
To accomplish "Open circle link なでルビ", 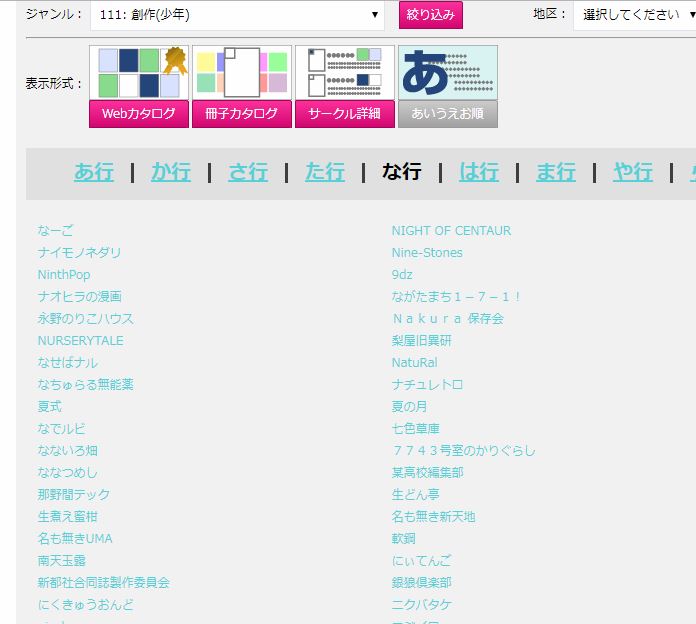I will [x=61, y=429].
